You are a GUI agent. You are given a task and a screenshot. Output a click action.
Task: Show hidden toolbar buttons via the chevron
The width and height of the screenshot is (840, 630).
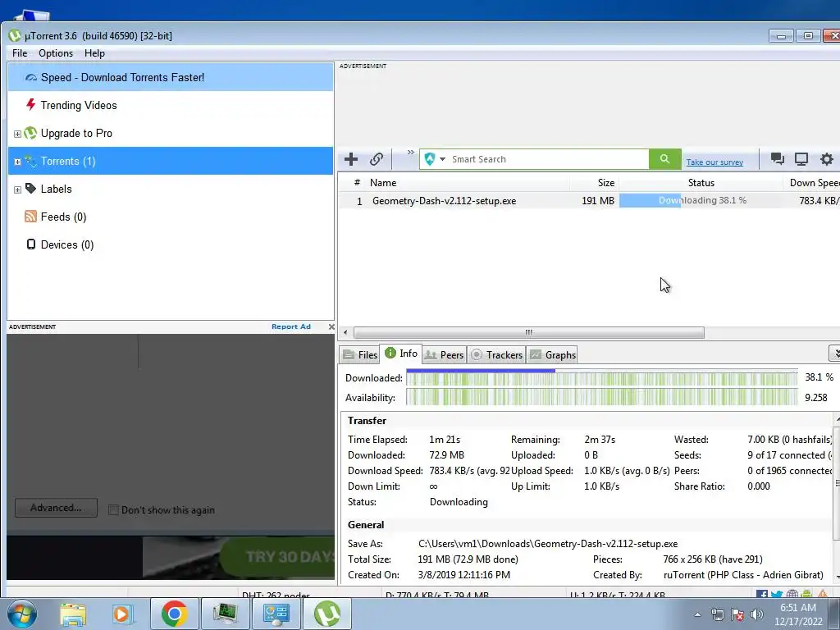pyautogui.click(x=410, y=153)
